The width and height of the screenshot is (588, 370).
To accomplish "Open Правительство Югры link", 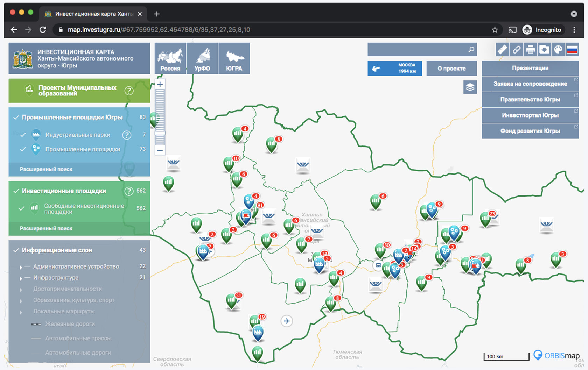I will click(x=530, y=100).
